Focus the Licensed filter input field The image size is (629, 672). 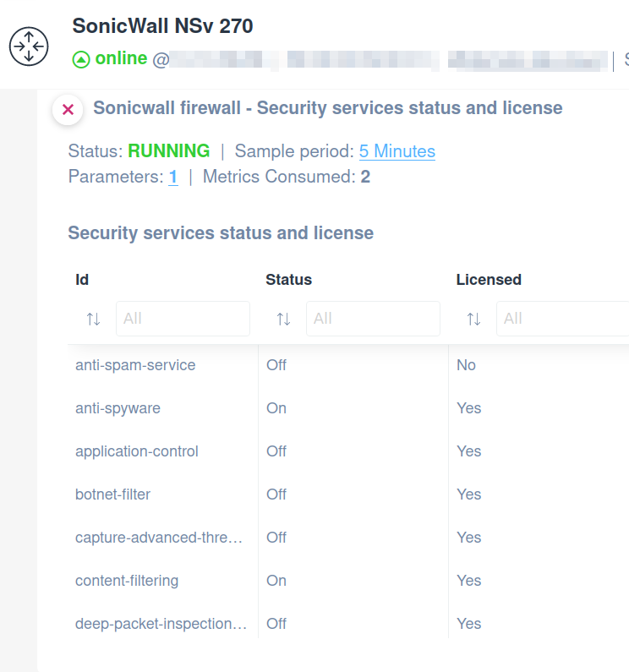(562, 319)
